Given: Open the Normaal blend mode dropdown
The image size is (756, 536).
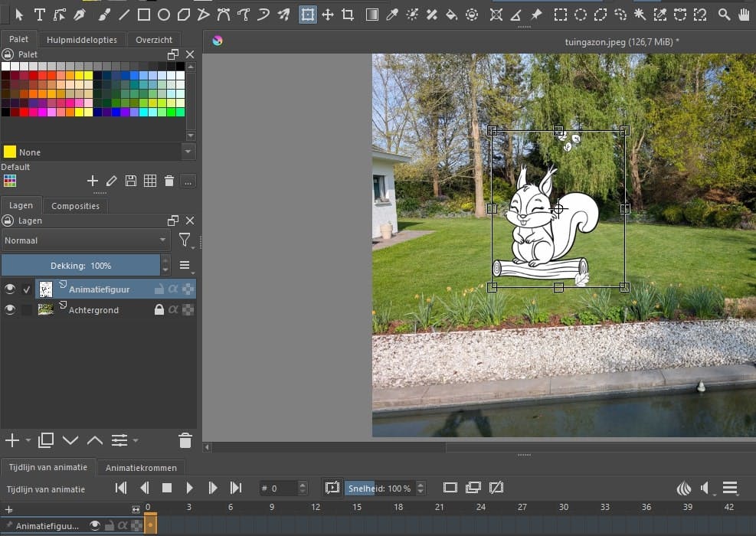Looking at the screenshot, I should point(86,240).
